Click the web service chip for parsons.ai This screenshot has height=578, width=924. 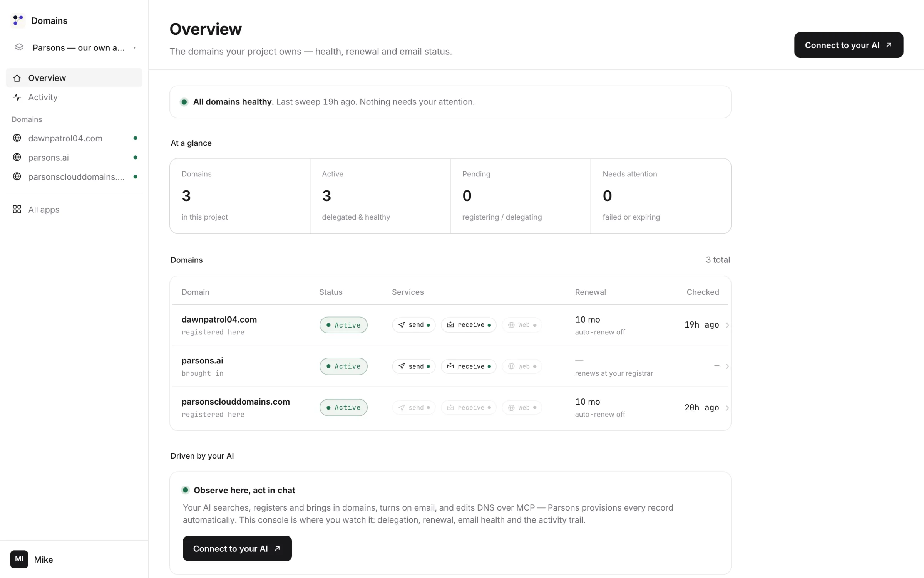tap(522, 366)
